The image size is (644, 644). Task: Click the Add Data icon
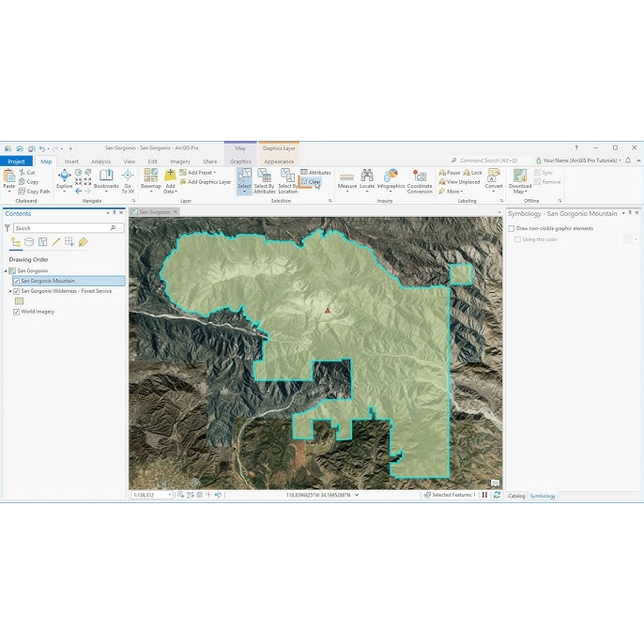[x=170, y=176]
